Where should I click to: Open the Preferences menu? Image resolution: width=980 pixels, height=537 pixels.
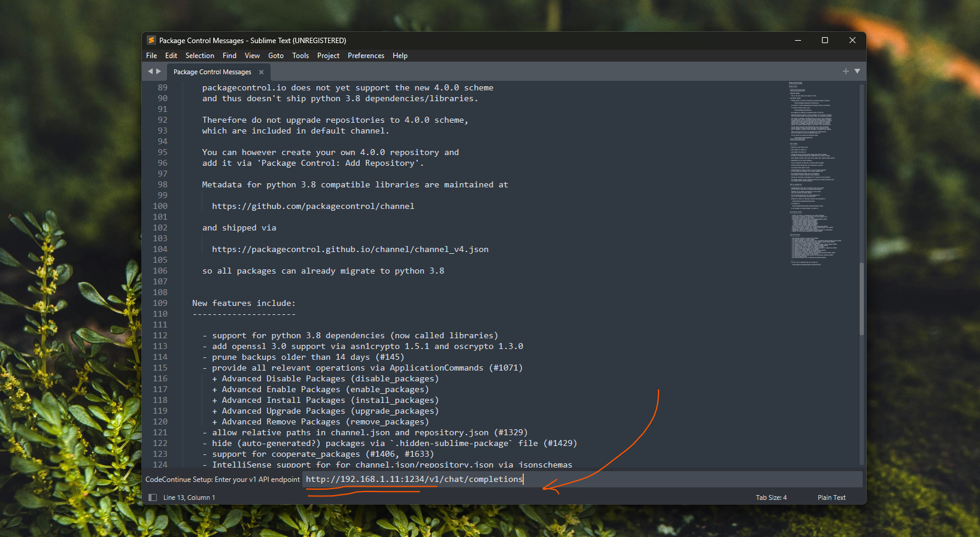point(366,56)
